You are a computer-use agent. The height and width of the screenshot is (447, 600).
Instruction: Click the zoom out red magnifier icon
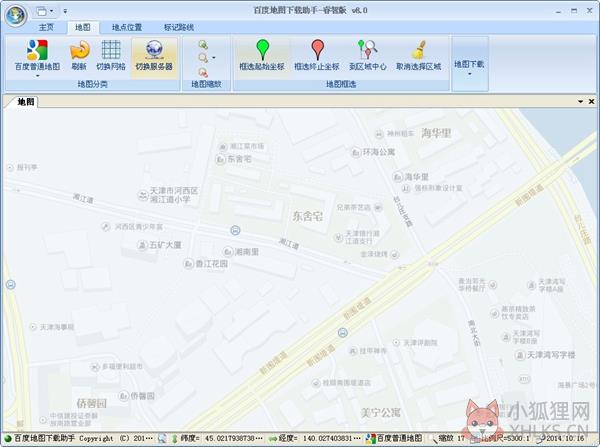(x=203, y=72)
